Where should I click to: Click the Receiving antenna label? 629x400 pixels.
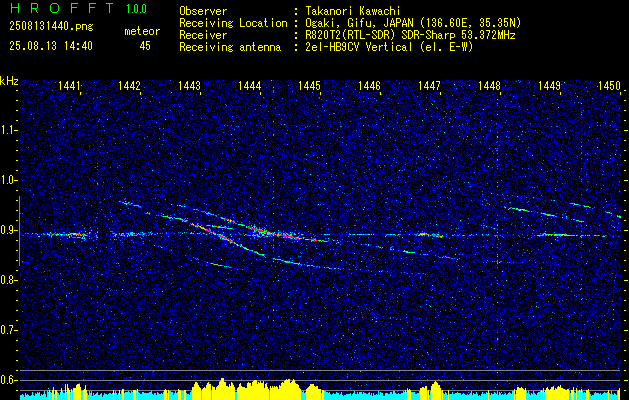click(x=230, y=47)
